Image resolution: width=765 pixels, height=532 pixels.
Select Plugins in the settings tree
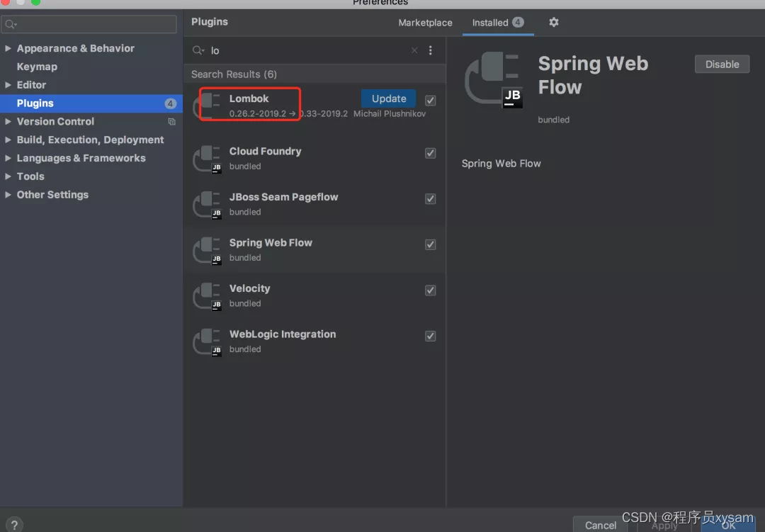coord(91,103)
